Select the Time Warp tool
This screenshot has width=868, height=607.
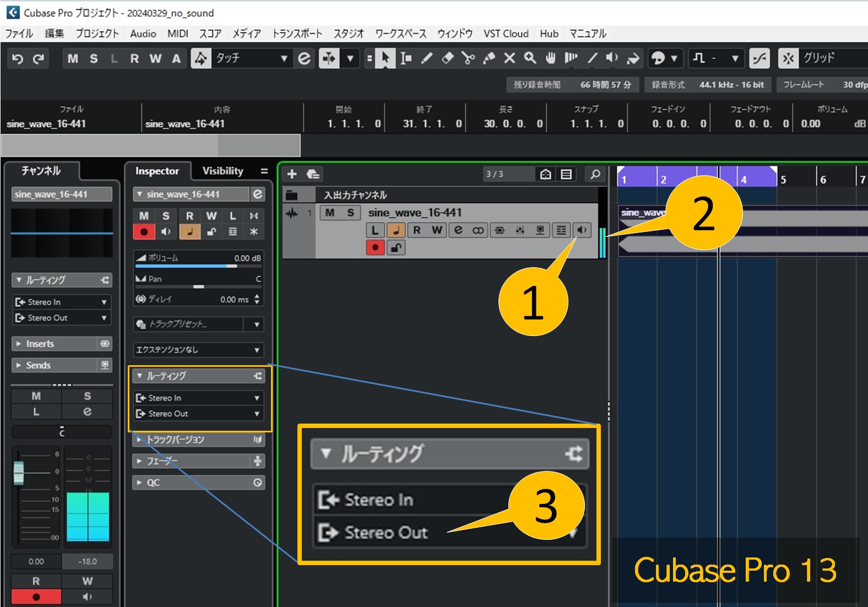[571, 58]
